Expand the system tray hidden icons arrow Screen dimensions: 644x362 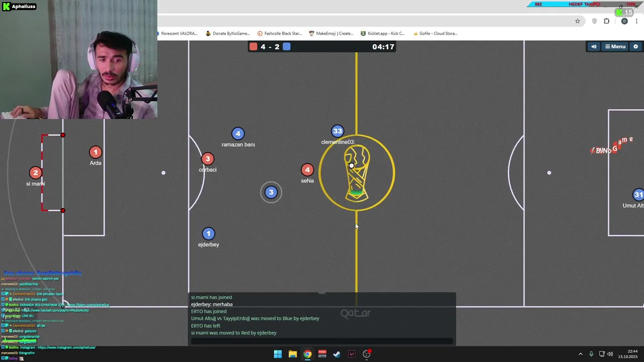580,354
